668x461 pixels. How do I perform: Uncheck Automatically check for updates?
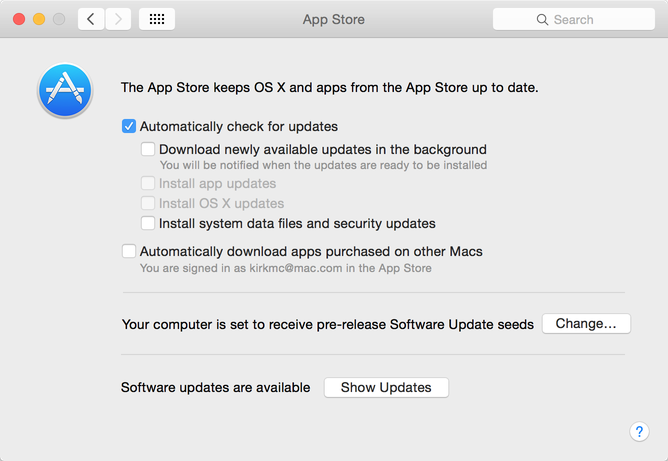[129, 126]
